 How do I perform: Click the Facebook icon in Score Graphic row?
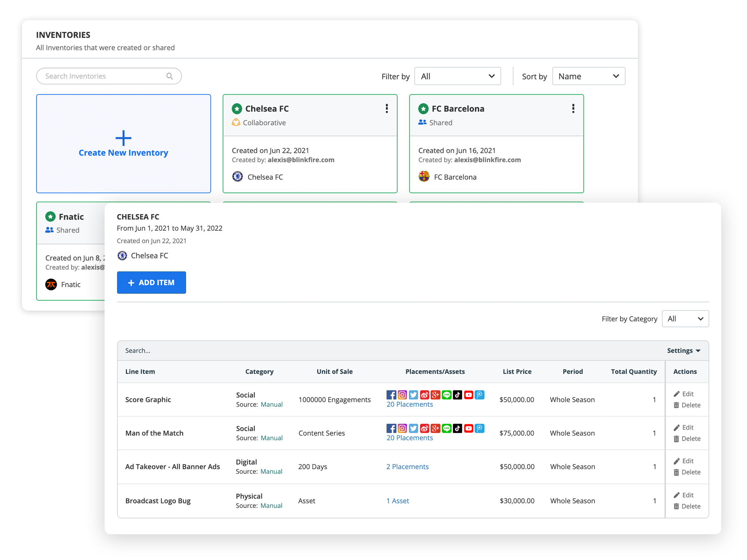391,395
